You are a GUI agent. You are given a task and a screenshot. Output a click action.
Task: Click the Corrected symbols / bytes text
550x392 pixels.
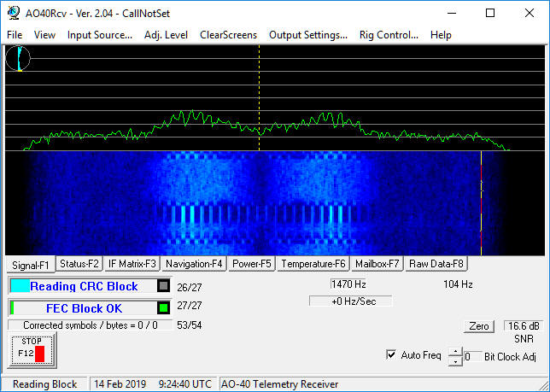point(91,325)
